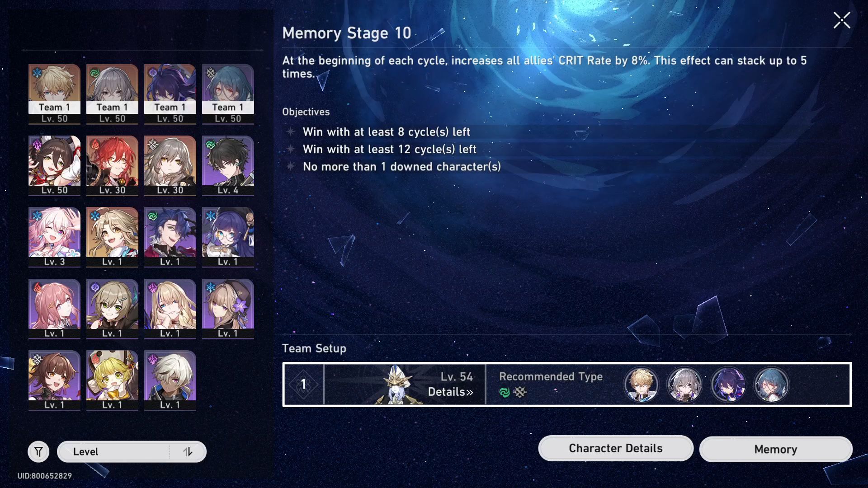Select team number 1 diamond slot
Viewport: 868px width, 488px height.
click(x=303, y=385)
